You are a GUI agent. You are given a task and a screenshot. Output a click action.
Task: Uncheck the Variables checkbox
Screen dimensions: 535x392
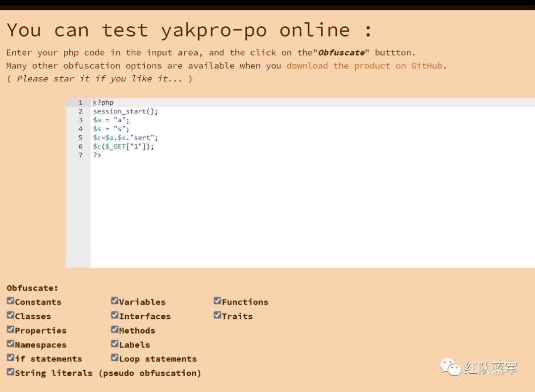pos(114,300)
